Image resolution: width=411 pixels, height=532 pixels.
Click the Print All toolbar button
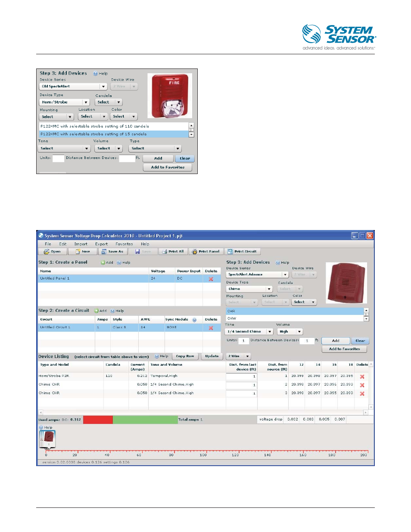click(173, 252)
